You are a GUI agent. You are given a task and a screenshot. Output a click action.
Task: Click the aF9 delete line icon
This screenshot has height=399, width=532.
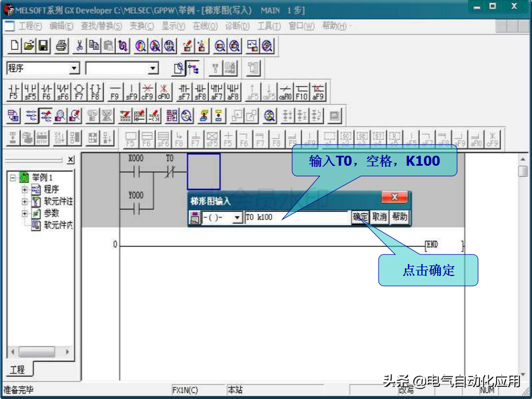click(x=318, y=92)
